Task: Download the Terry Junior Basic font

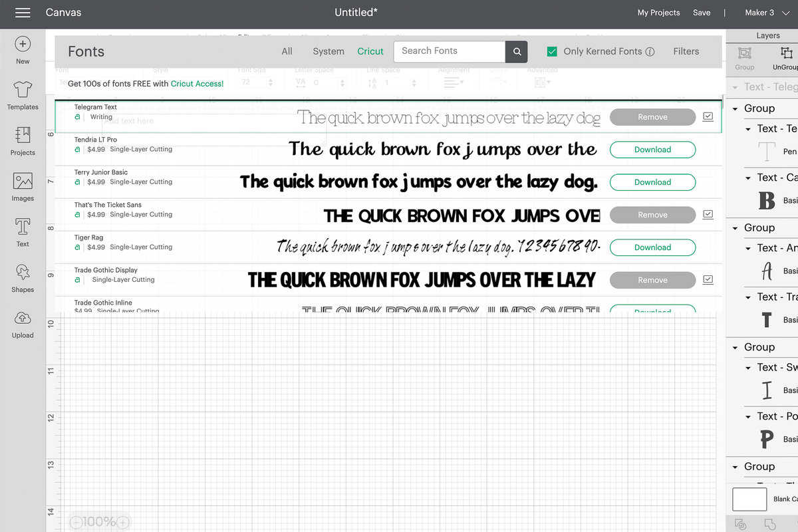Action: click(652, 182)
